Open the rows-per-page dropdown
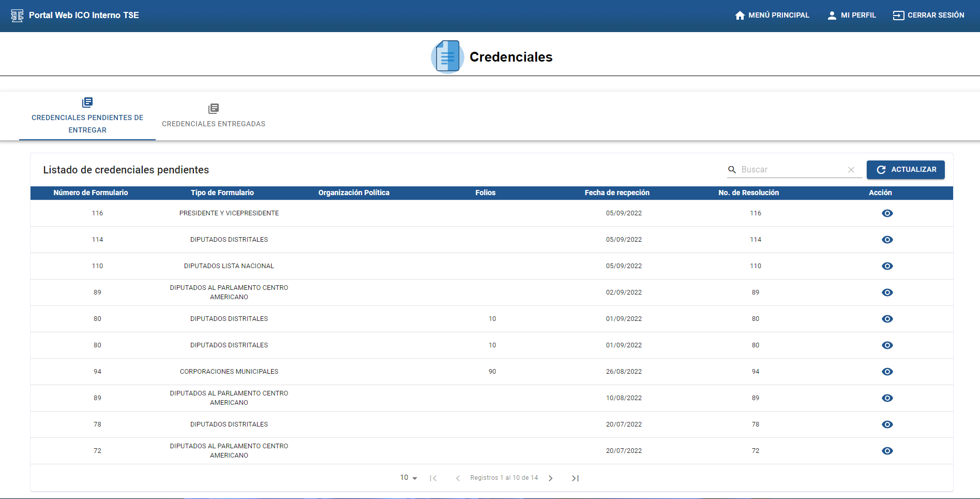The height and width of the screenshot is (499, 980). 409,478
